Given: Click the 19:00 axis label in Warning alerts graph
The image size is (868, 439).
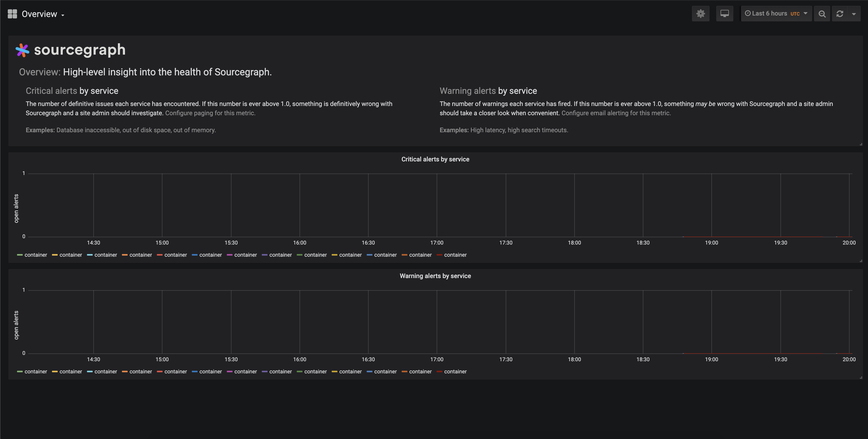Looking at the screenshot, I should 711,359.
